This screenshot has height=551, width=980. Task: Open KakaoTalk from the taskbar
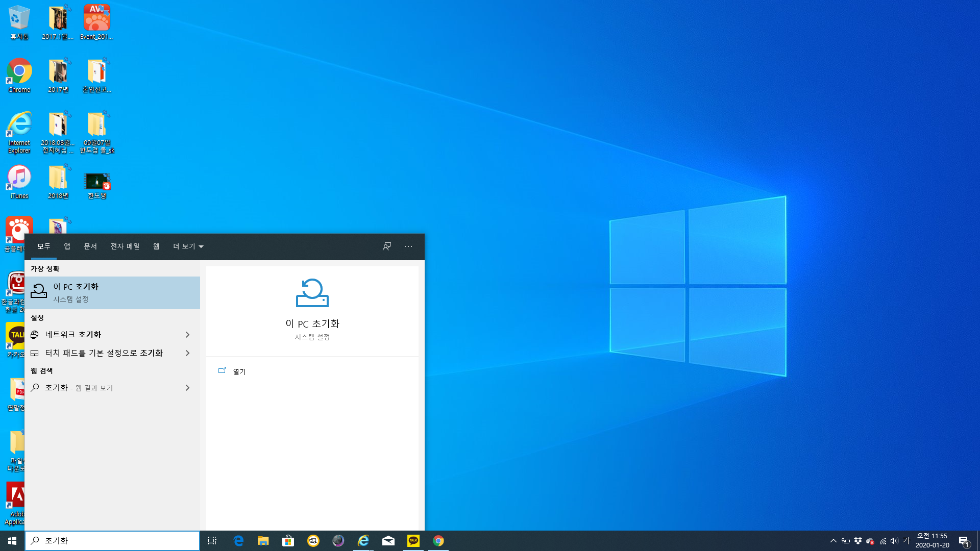pyautogui.click(x=413, y=541)
